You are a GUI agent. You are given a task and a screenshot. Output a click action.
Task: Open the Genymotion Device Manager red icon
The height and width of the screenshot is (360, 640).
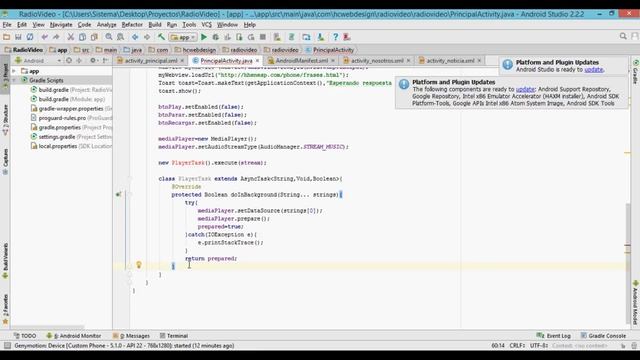347,37
